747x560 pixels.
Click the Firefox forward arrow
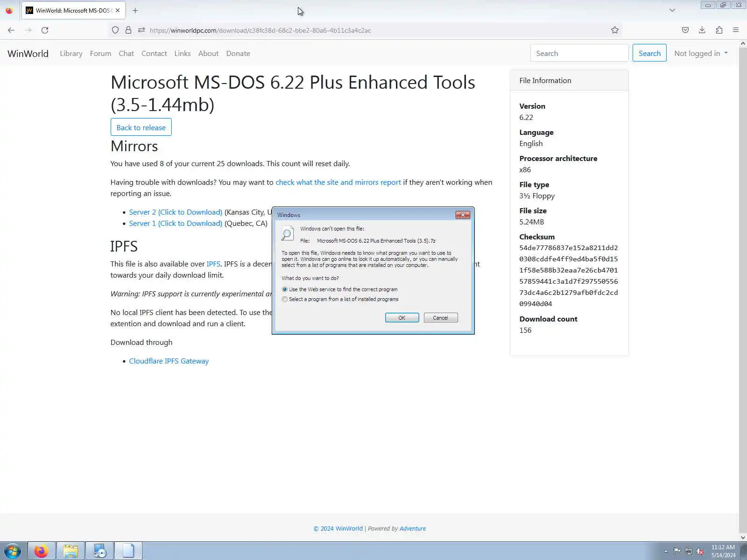tap(28, 30)
